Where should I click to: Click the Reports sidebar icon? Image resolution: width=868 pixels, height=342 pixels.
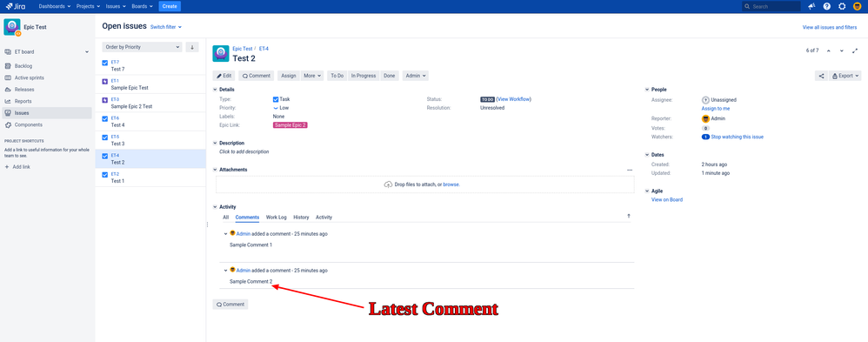pyautogui.click(x=8, y=101)
